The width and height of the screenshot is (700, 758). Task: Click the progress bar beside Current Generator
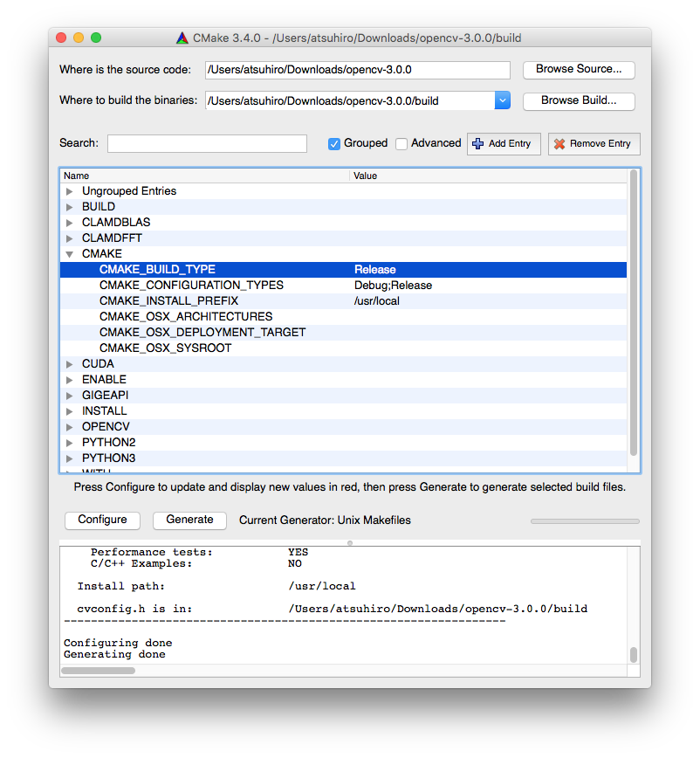pos(585,521)
